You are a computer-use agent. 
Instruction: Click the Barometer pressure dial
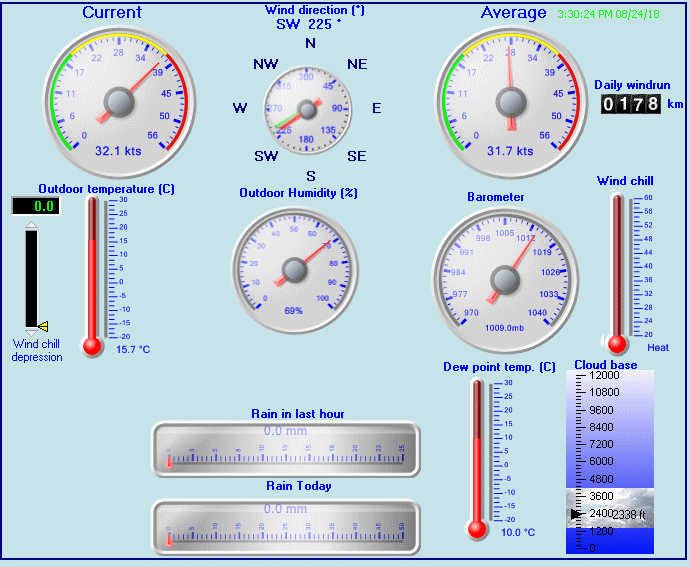(505, 277)
